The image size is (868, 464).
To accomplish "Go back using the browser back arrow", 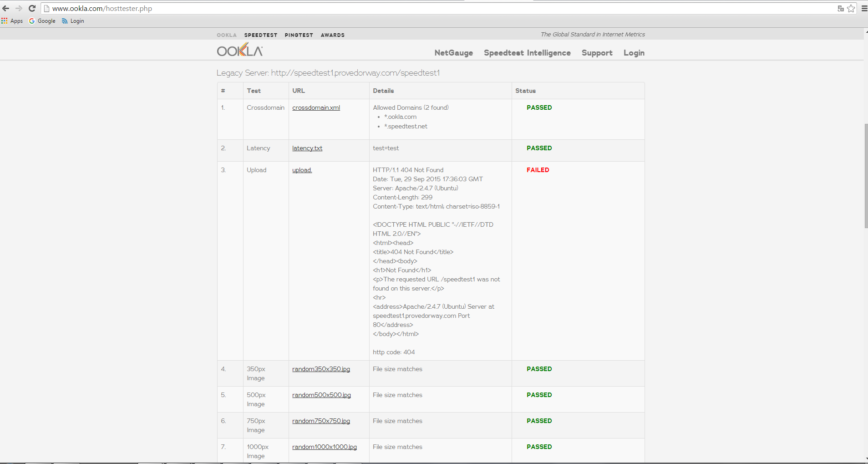I will pos(6,8).
